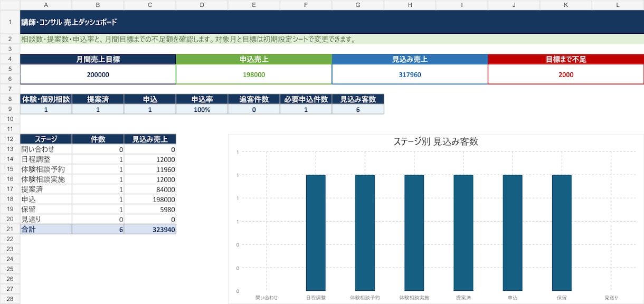Click the 体験相談予約 cell in the stage table
The image size is (644, 304).
pyautogui.click(x=46, y=169)
